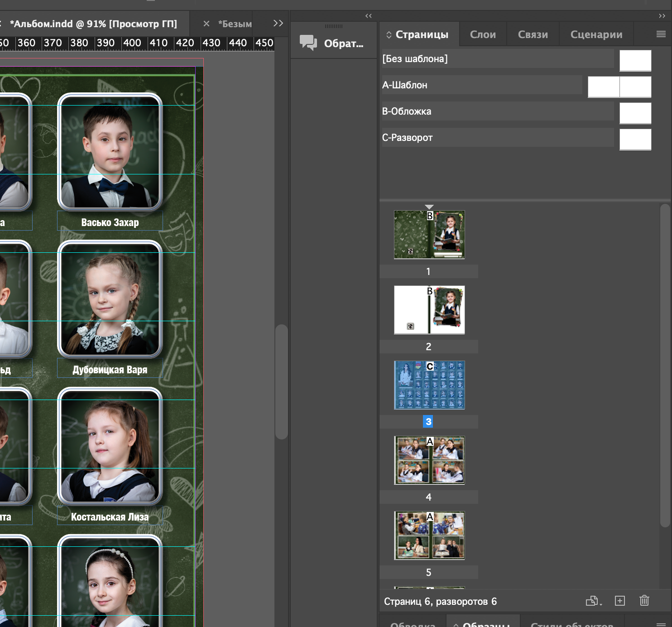672x627 pixels.
Task: Select the Дубовицкая Варя portrait photo
Action: point(110,299)
